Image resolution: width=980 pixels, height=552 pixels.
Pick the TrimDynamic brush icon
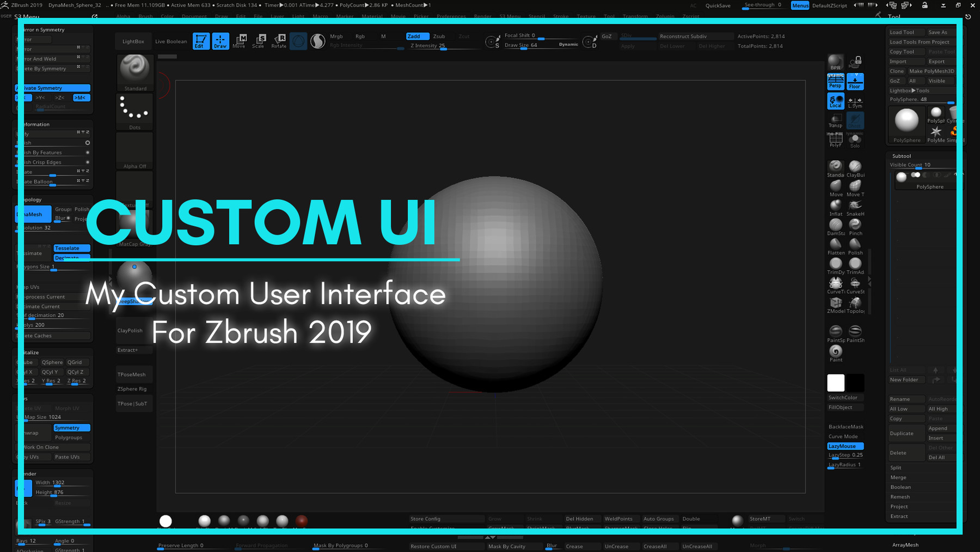pos(835,266)
